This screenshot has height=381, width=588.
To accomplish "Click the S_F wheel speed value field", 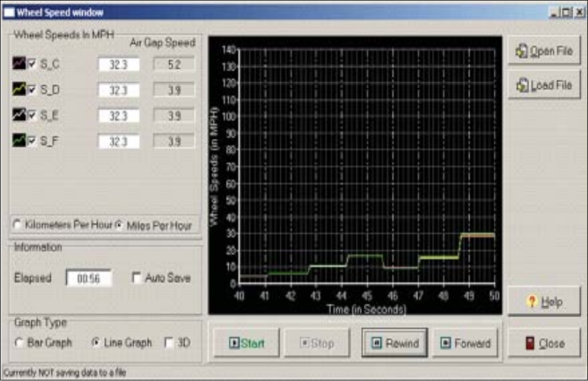I will 119,142.
